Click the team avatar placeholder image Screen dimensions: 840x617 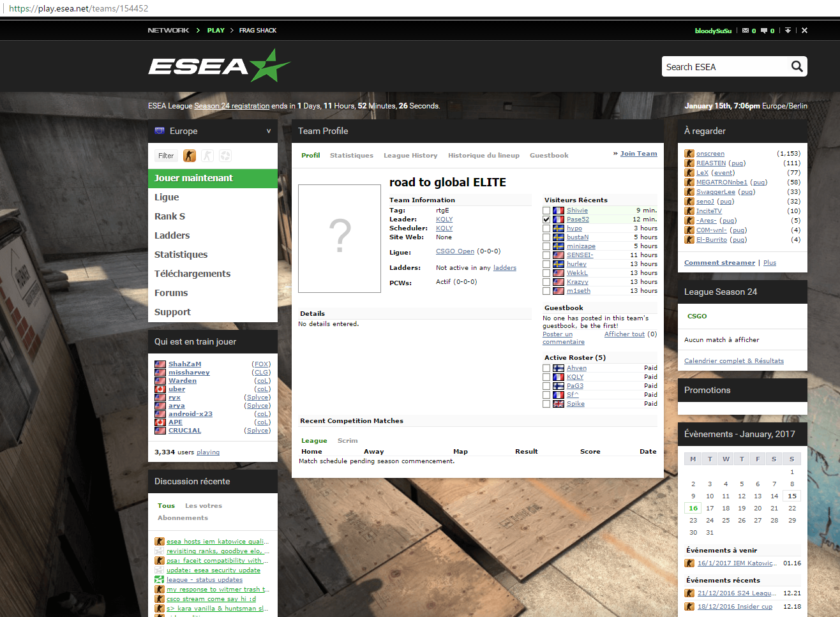(340, 239)
